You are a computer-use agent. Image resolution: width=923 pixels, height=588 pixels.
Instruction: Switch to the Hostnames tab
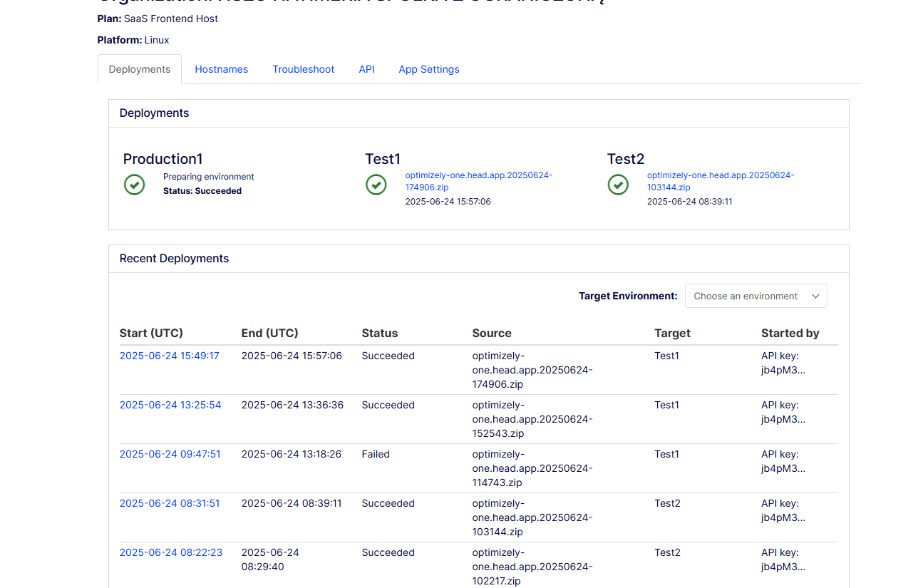pyautogui.click(x=221, y=69)
